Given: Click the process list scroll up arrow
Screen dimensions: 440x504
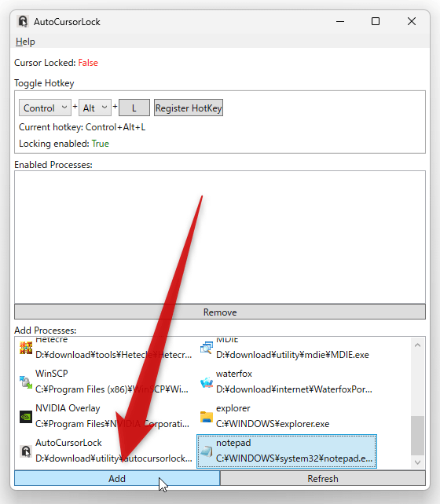Looking at the screenshot, I should coord(418,345).
